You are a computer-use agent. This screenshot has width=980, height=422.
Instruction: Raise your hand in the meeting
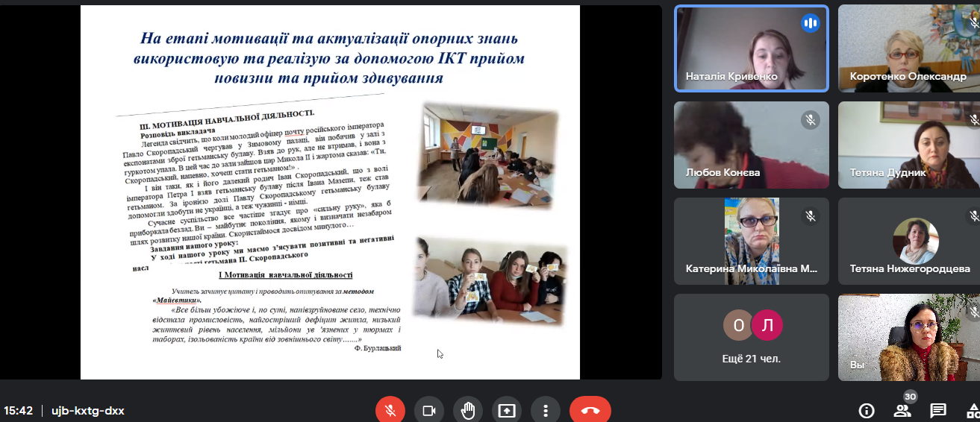point(468,411)
